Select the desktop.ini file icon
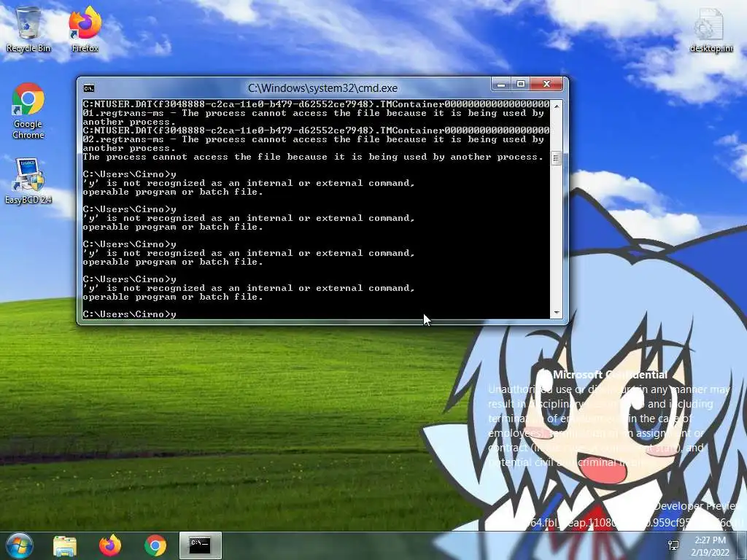Image resolution: width=747 pixels, height=560 pixels. tap(711, 29)
